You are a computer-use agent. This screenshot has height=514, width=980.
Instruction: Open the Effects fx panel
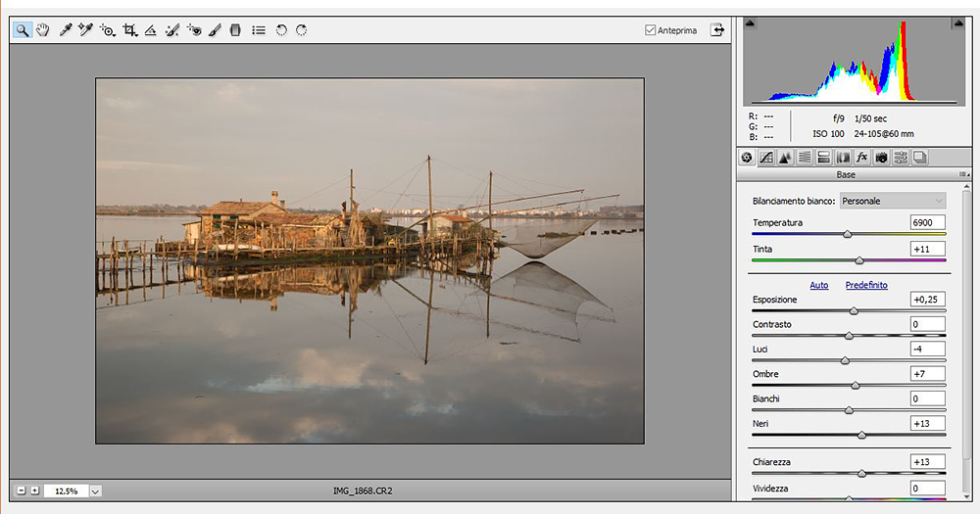[x=861, y=158]
